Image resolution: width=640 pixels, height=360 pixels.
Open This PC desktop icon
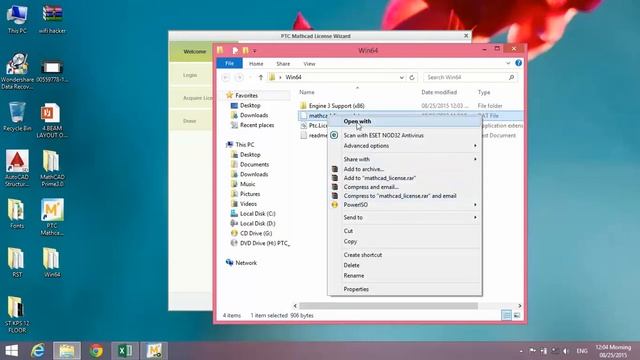click(x=17, y=18)
